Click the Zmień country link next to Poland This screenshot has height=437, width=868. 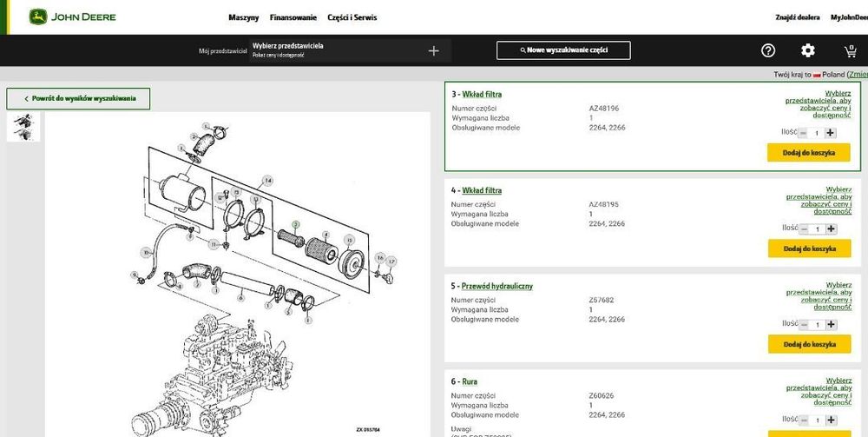point(858,74)
